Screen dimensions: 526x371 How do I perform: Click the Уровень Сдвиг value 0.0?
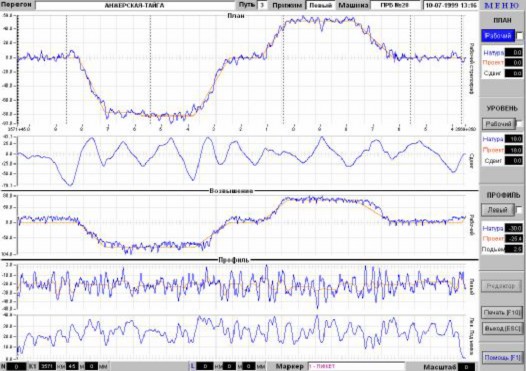pos(514,161)
